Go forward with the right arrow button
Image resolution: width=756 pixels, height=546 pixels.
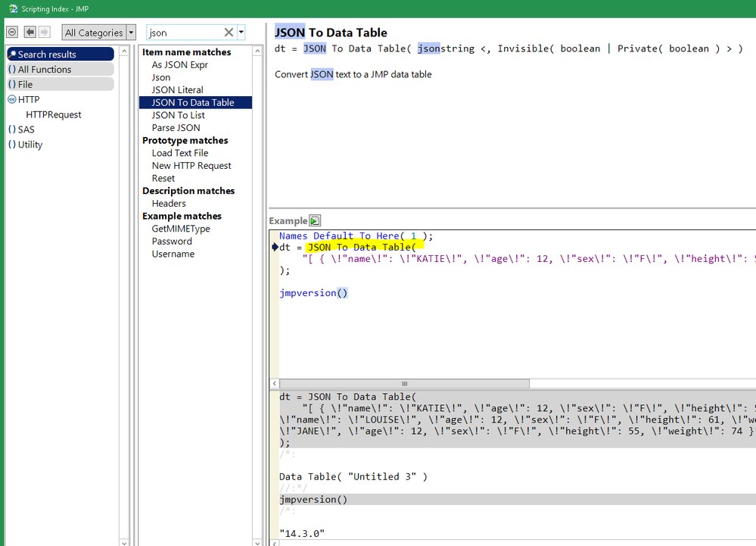pyautogui.click(x=45, y=32)
